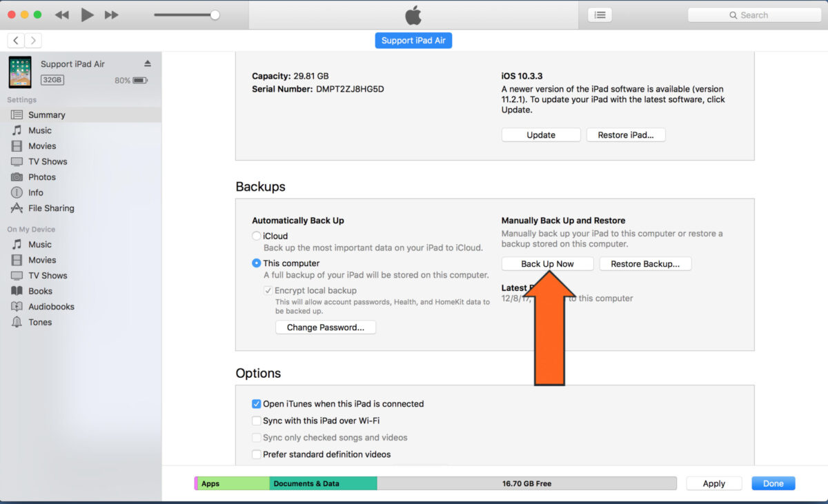The image size is (828, 504).
Task: Go back with left chevron button
Action: pyautogui.click(x=16, y=40)
